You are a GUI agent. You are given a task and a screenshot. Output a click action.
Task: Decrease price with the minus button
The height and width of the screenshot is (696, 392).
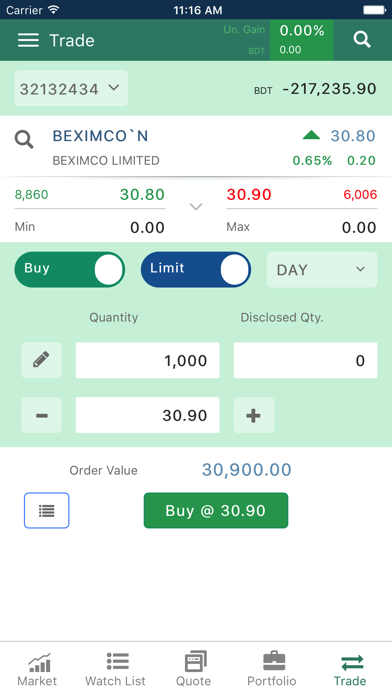pos(41,415)
